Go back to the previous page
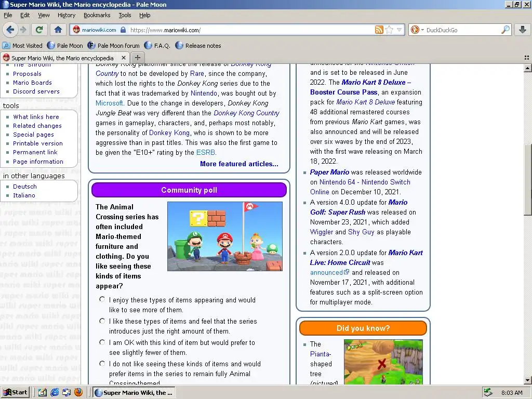Viewport: 532px width, 399px height. [10, 30]
